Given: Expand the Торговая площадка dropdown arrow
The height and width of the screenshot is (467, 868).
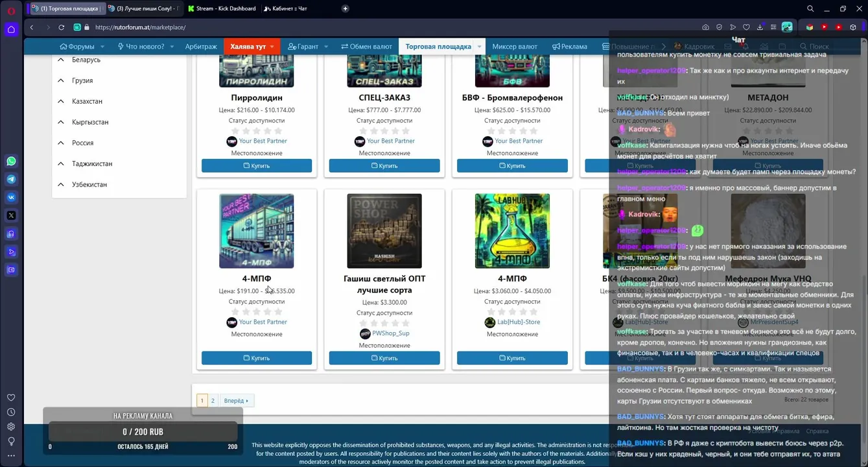Looking at the screenshot, I should tap(480, 47).
